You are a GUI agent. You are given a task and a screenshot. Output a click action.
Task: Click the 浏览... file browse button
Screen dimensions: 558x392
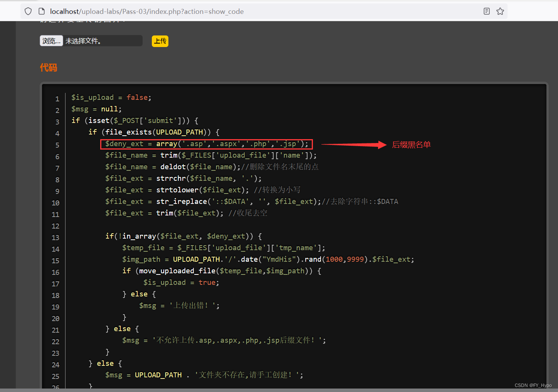coord(51,41)
